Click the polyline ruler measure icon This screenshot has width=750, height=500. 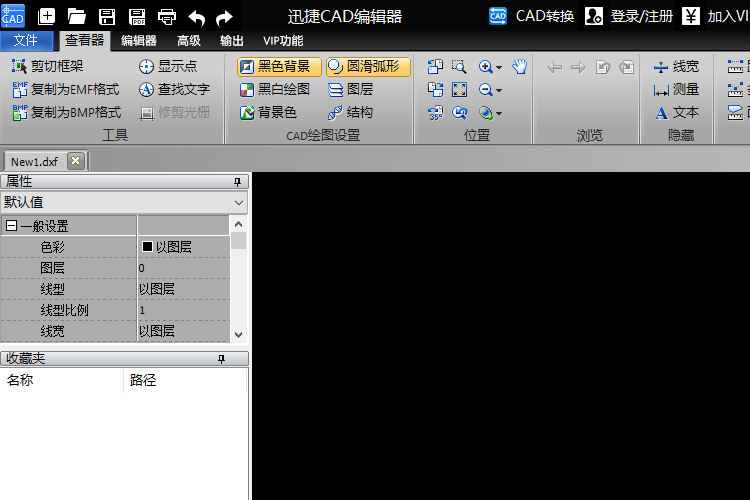[735, 89]
